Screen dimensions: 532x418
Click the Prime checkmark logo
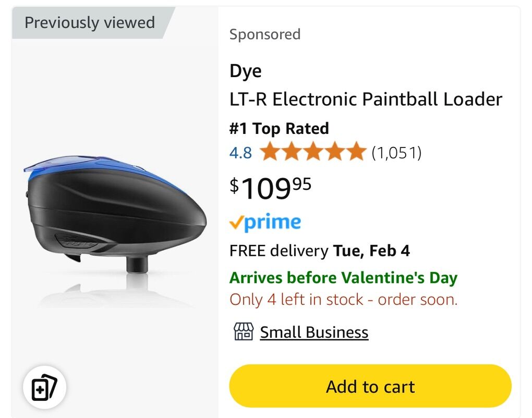(x=265, y=223)
